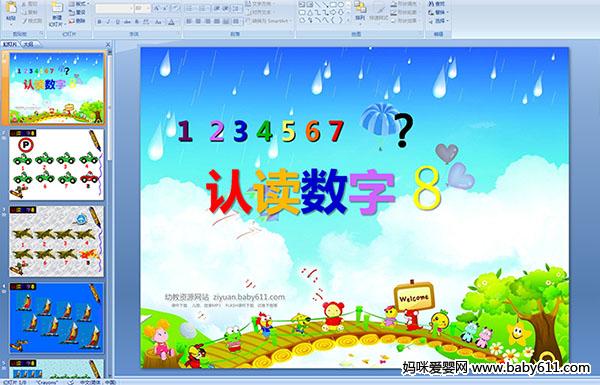
Task: Click the Paste icon in the clipboard group
Action: click(11, 11)
